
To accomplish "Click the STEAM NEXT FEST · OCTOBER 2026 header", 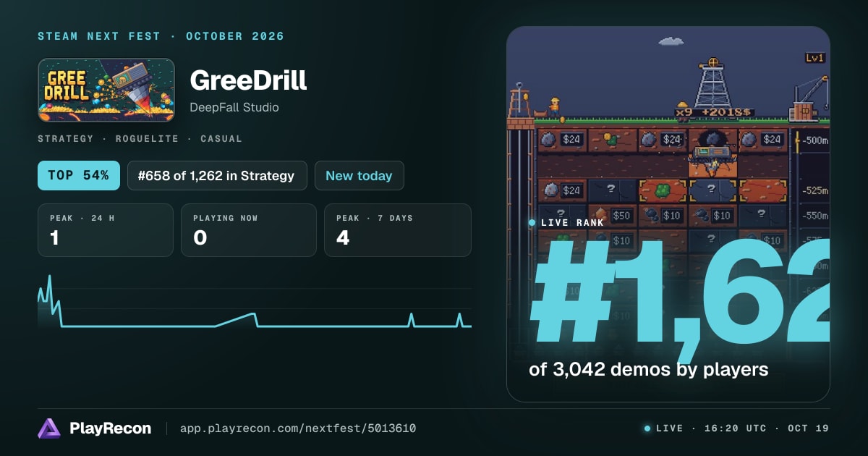I will tap(161, 36).
